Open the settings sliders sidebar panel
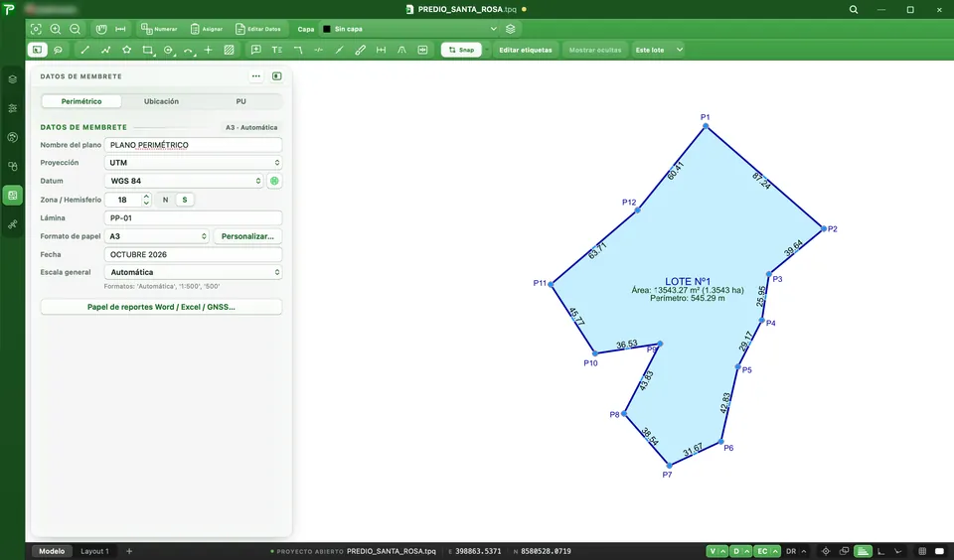Viewport: 954px width, 560px height. 12,108
